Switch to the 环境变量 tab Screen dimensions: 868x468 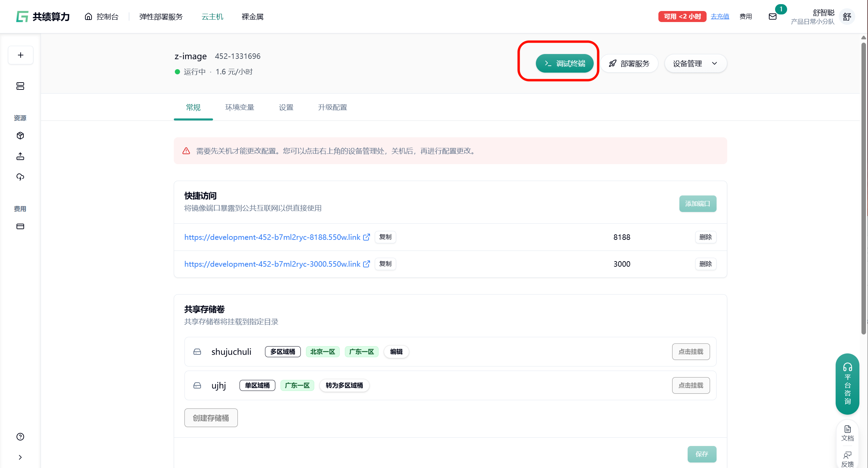click(x=240, y=107)
